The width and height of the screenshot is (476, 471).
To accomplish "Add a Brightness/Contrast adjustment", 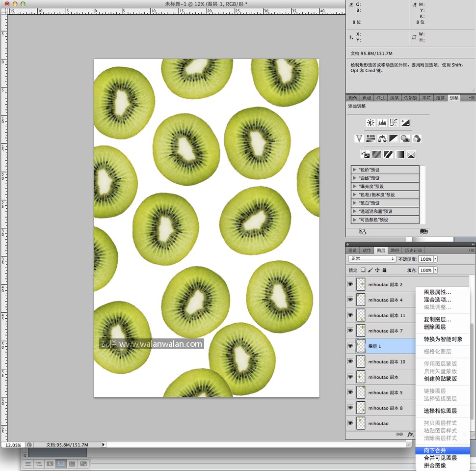I will point(370,123).
